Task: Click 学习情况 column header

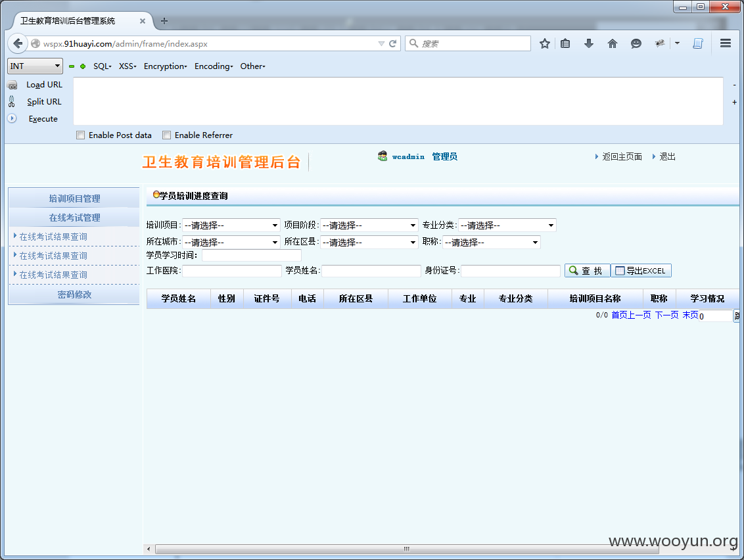Action: pyautogui.click(x=707, y=298)
